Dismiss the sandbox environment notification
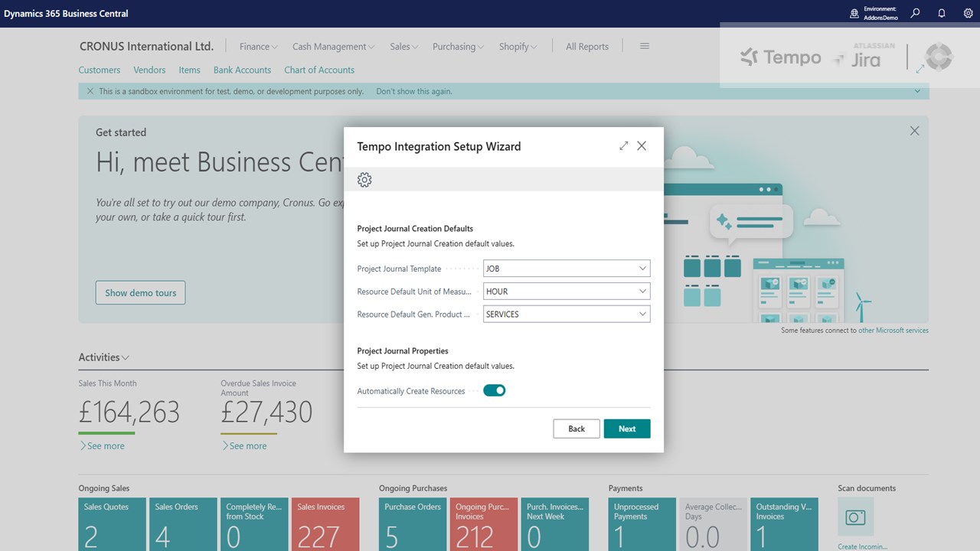The height and width of the screenshot is (551, 980). tap(90, 91)
